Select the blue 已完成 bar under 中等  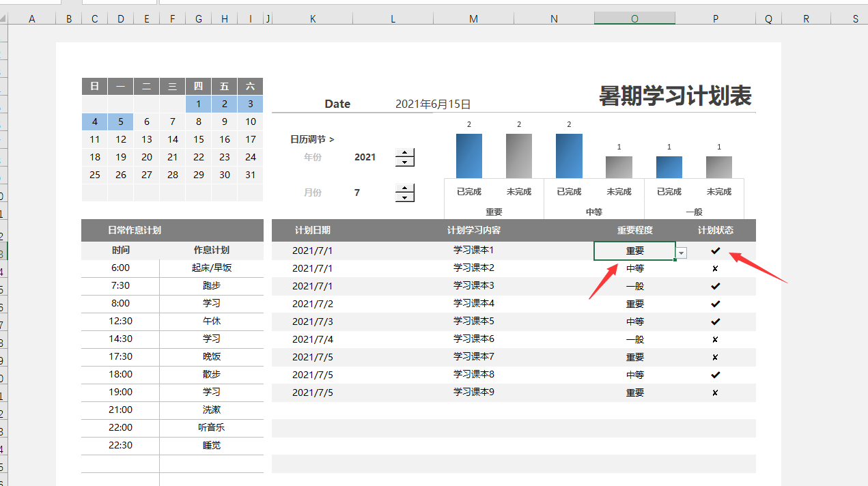point(569,156)
